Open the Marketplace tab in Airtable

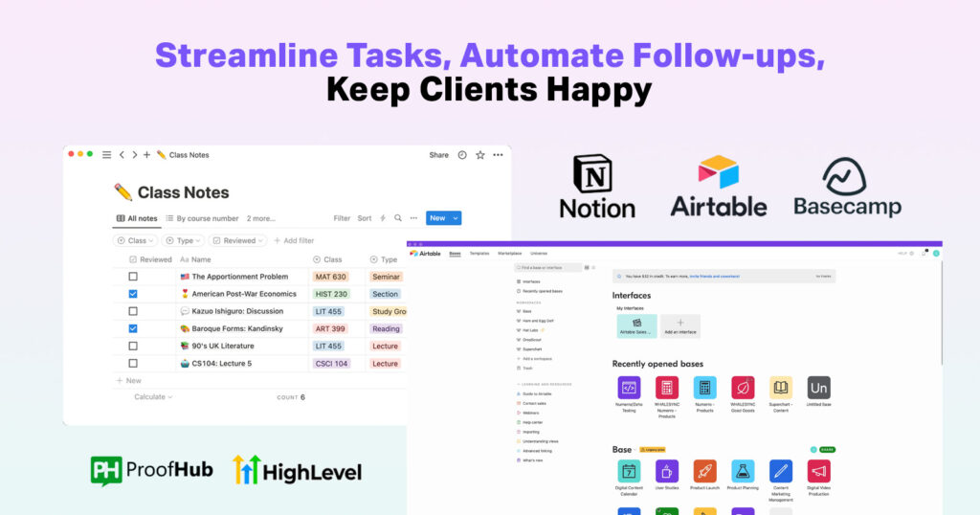509,253
